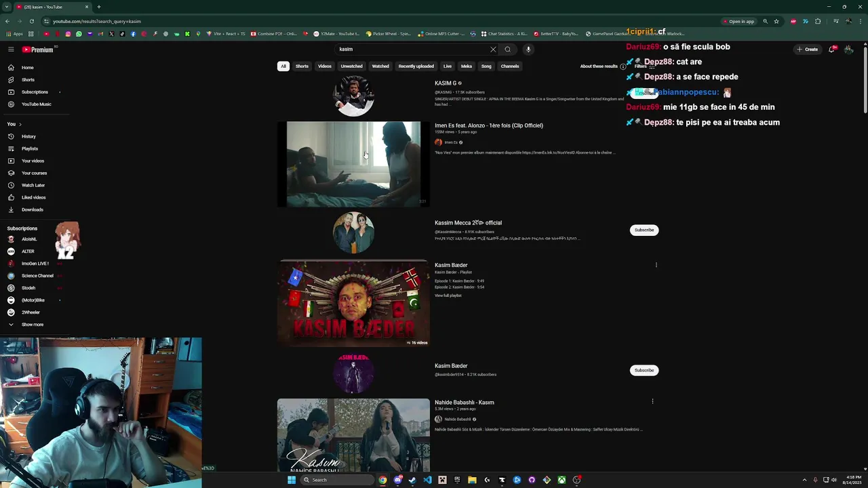Subscribe to Kasim Bæder channel
The height and width of the screenshot is (488, 868).
pos(644,370)
